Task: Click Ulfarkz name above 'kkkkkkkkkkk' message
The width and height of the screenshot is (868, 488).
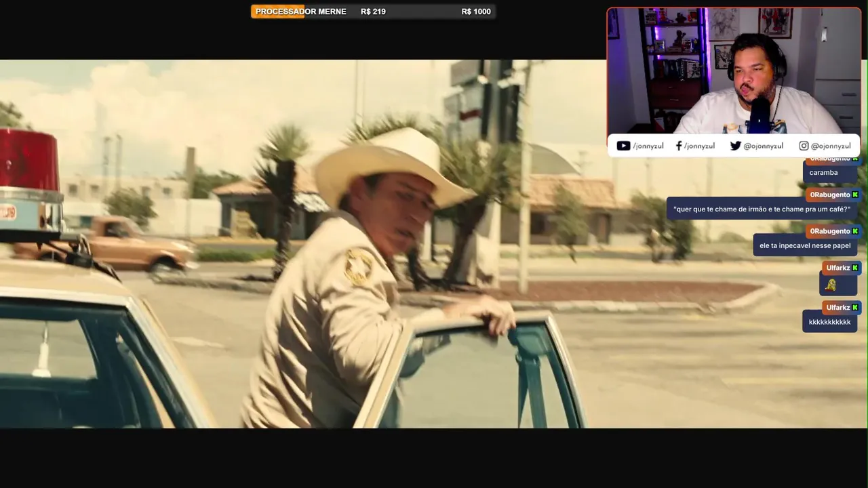Action: (x=838, y=307)
